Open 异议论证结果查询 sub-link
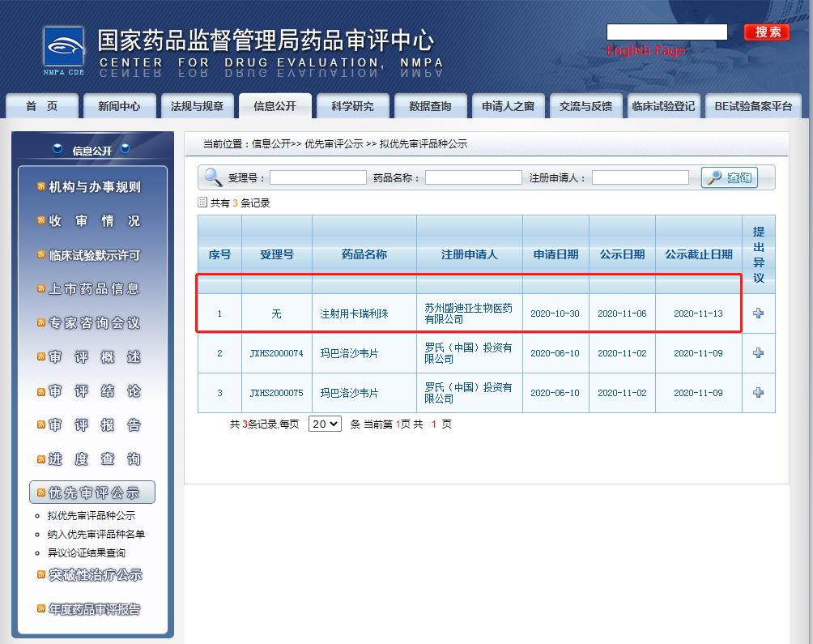The width and height of the screenshot is (813, 644). point(87,552)
